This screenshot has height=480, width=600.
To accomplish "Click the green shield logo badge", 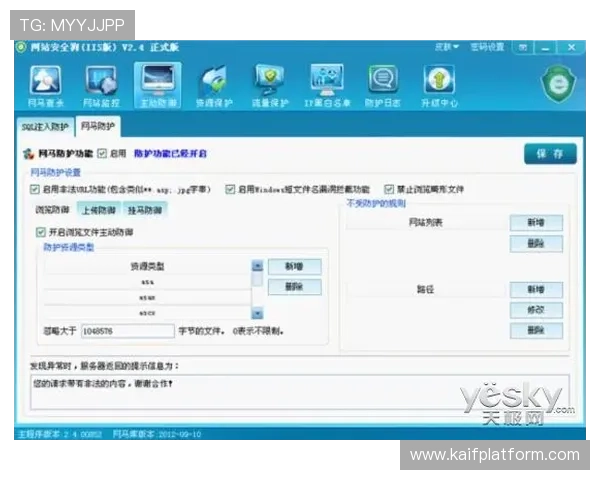I will click(x=558, y=84).
